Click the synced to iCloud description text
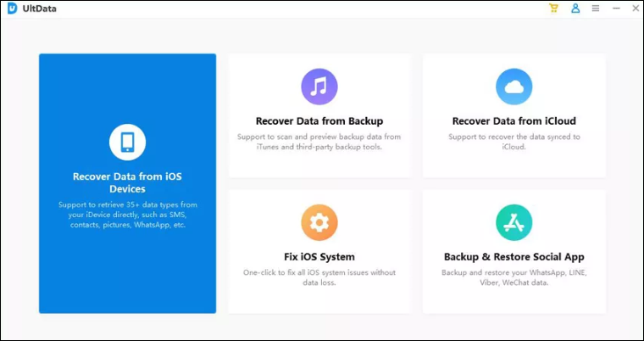Screen dimensions: 644x341 tap(514, 142)
